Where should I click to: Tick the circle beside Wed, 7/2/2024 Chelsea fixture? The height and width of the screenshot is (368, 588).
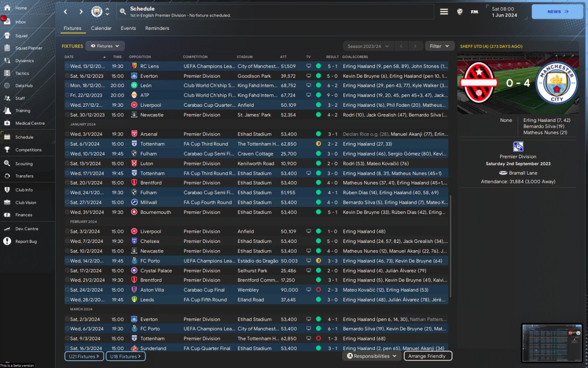[67, 241]
